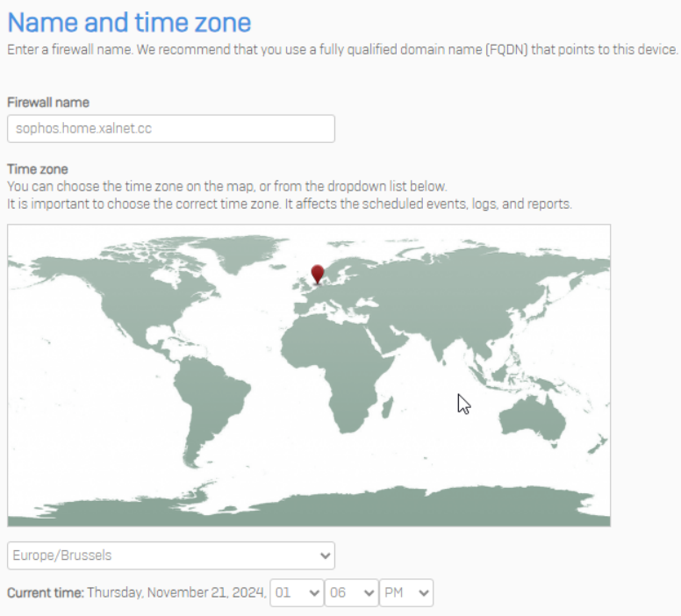681x616 pixels.
Task: Select India on the time zone map
Action: [438, 342]
